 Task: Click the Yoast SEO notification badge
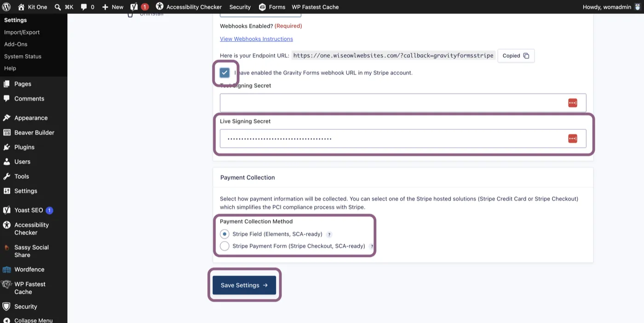[49, 210]
